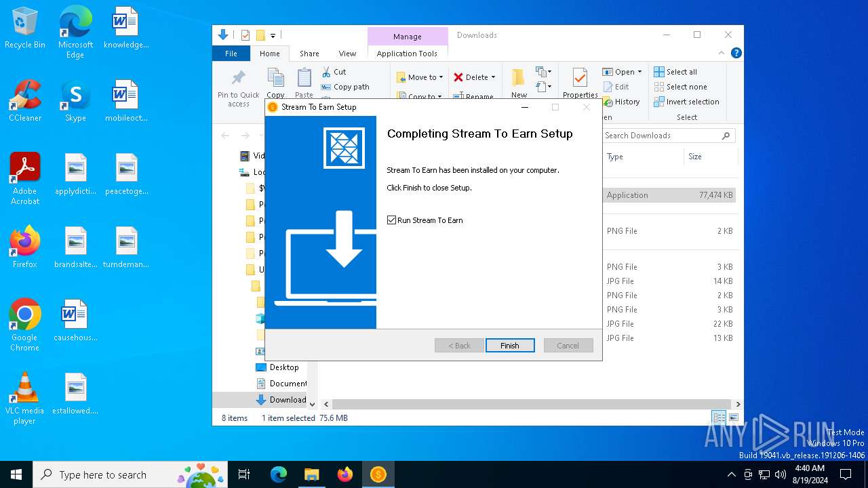Launch Adobe Acrobat from desktop
Screen dimensions: 868x488
point(25,178)
